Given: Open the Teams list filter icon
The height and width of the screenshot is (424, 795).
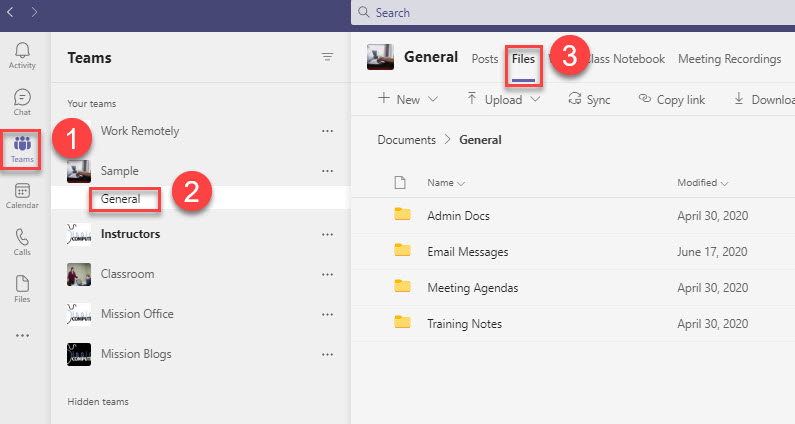Looking at the screenshot, I should pos(328,57).
